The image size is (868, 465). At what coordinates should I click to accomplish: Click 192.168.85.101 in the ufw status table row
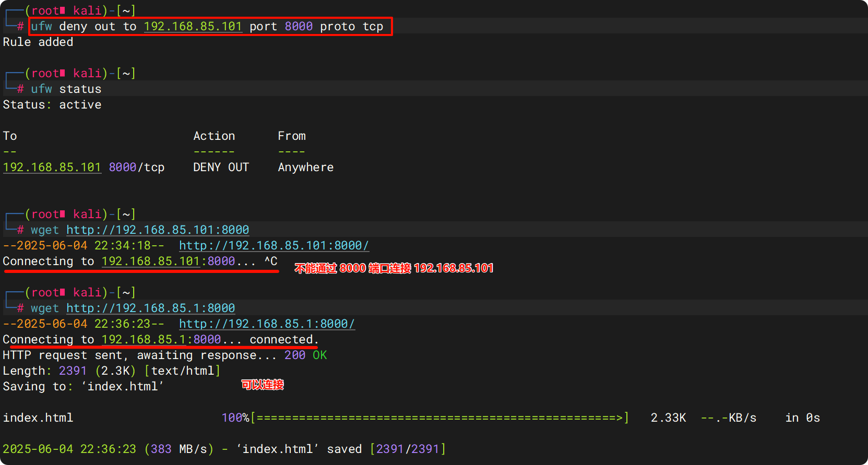click(52, 168)
